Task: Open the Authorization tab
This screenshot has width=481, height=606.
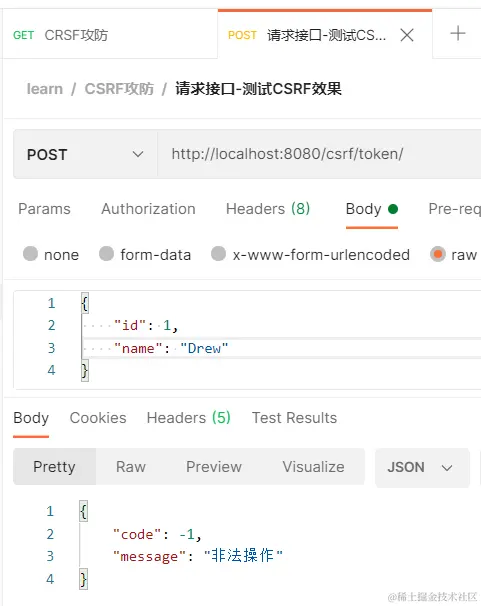Action: point(148,209)
